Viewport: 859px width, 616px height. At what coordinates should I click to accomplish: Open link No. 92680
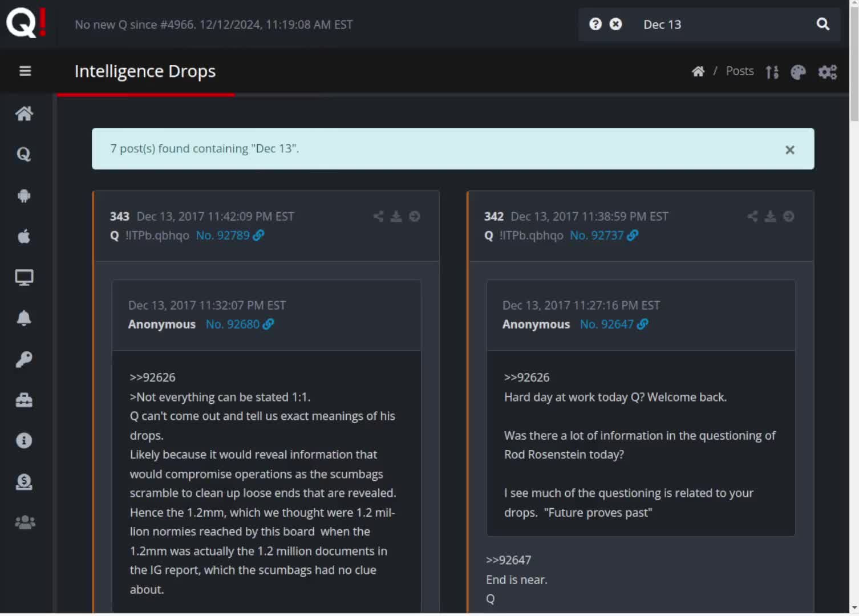[x=240, y=324]
